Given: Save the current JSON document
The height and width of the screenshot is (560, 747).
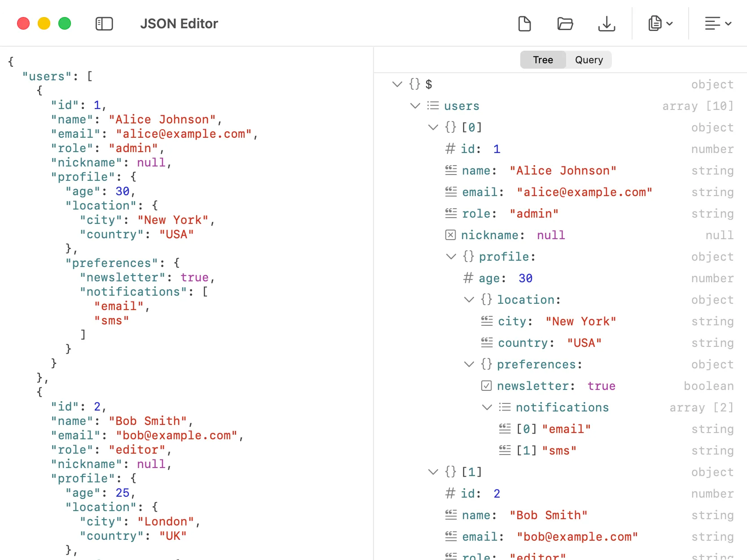Looking at the screenshot, I should click(606, 24).
